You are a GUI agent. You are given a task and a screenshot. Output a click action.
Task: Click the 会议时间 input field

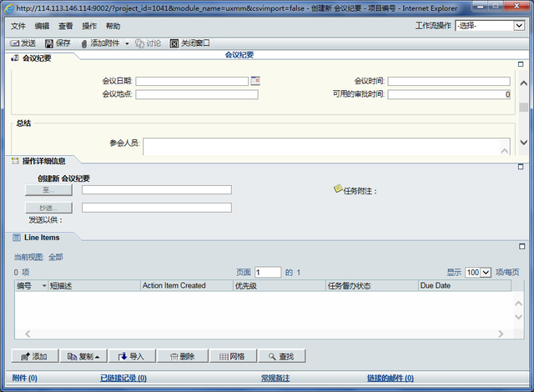pyautogui.click(x=449, y=82)
